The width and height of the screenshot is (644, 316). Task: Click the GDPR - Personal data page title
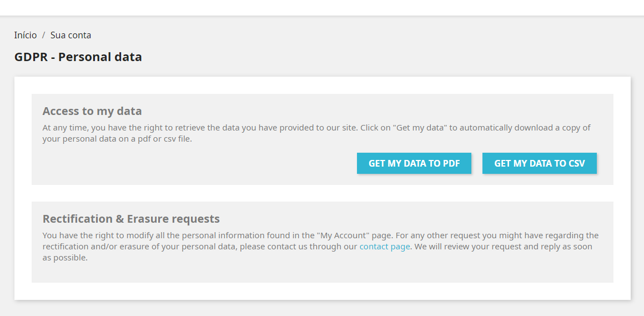coord(78,57)
